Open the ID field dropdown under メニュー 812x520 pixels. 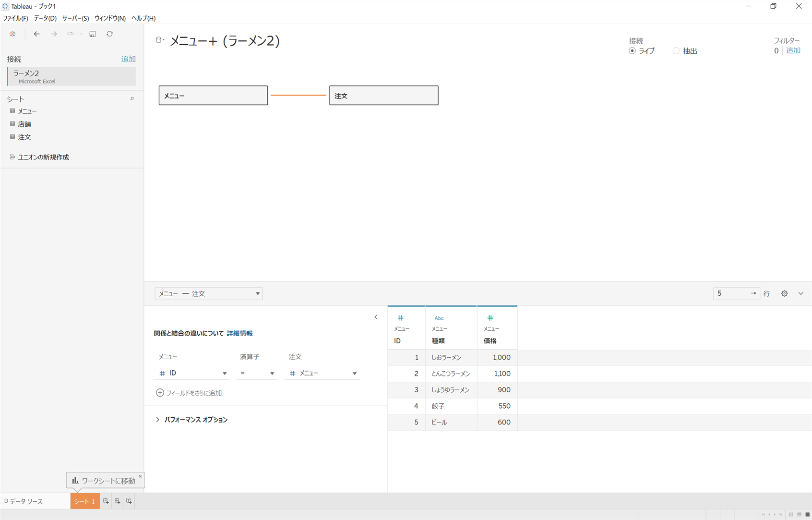pyautogui.click(x=224, y=373)
